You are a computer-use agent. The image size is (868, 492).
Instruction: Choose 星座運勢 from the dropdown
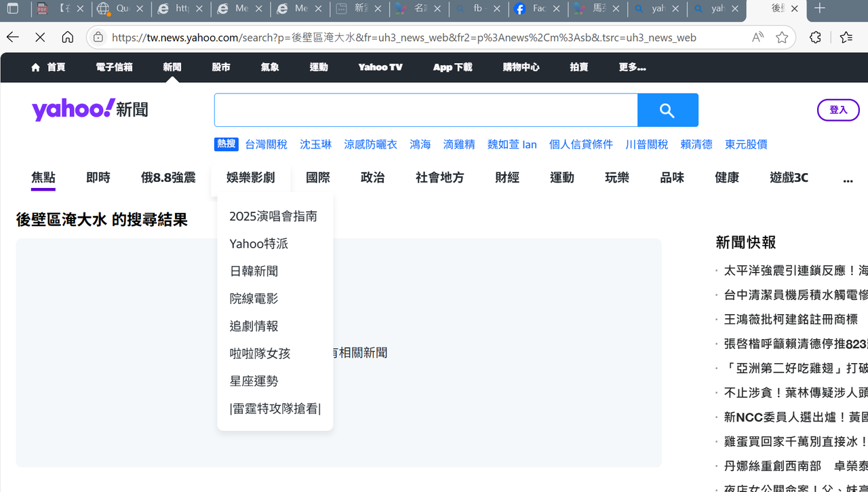coord(254,381)
